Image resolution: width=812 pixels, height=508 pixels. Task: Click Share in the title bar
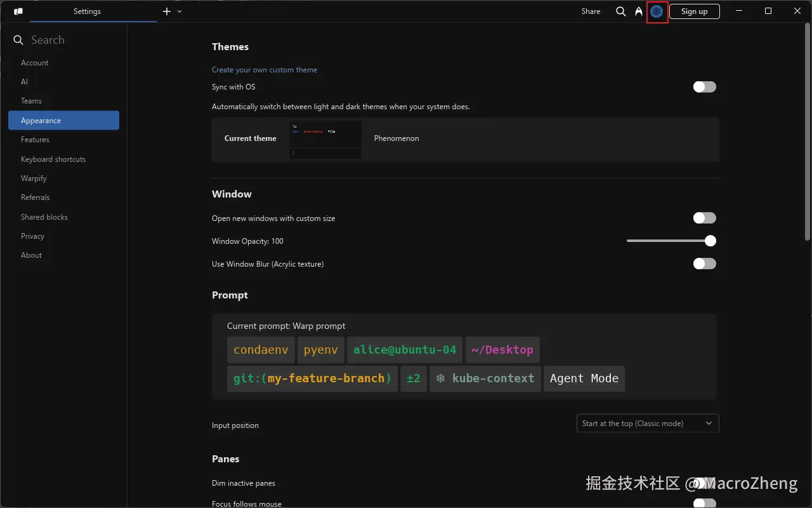click(591, 11)
